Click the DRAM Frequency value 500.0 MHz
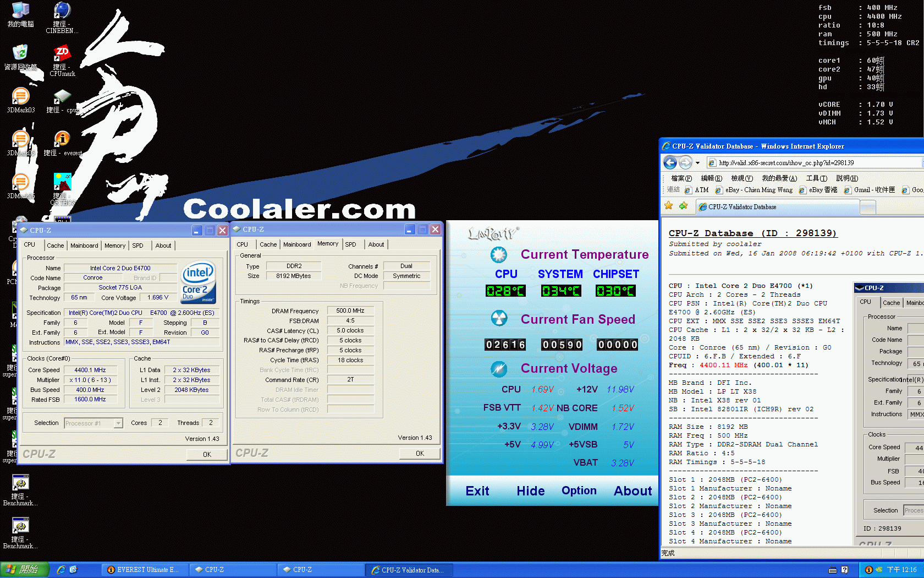 coord(350,310)
